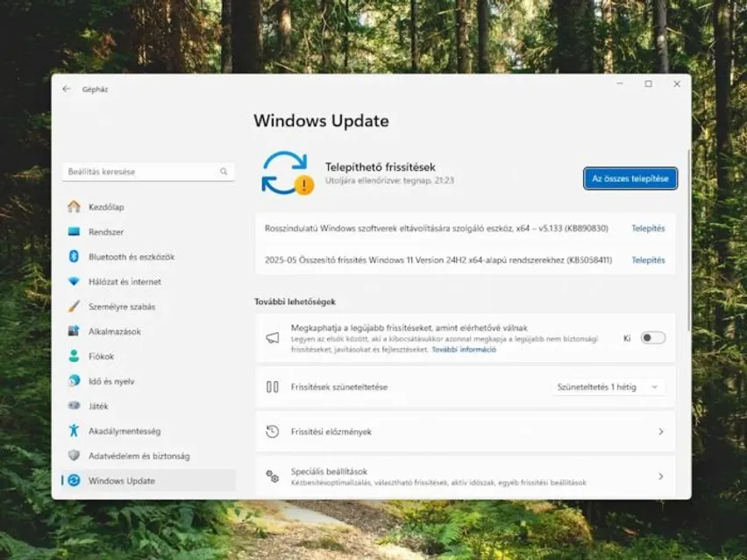
Task: Click the update sync status icon
Action: pos(288,174)
